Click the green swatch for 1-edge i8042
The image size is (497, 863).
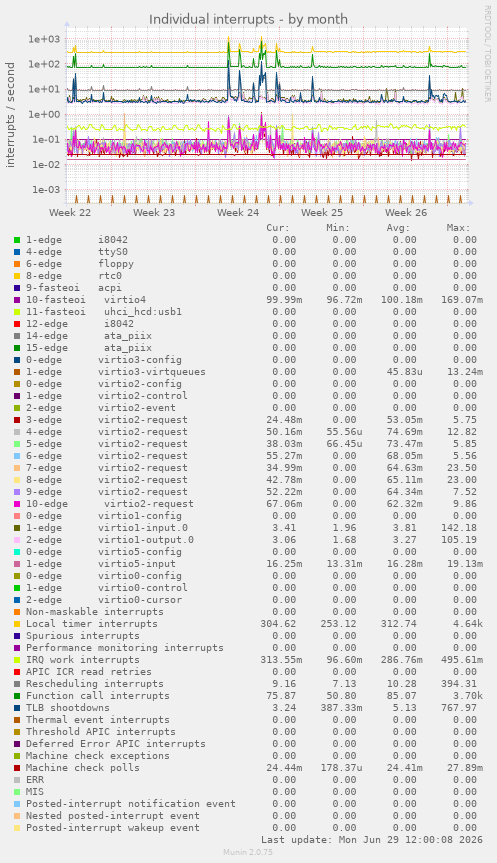pyautogui.click(x=17, y=240)
